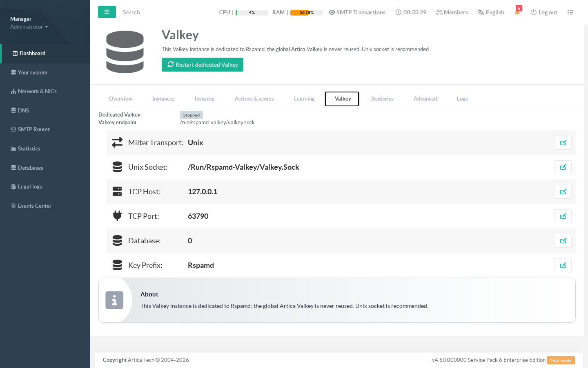Image resolution: width=588 pixels, height=368 pixels.
Task: Click the Trial mode badge
Action: tap(561, 360)
